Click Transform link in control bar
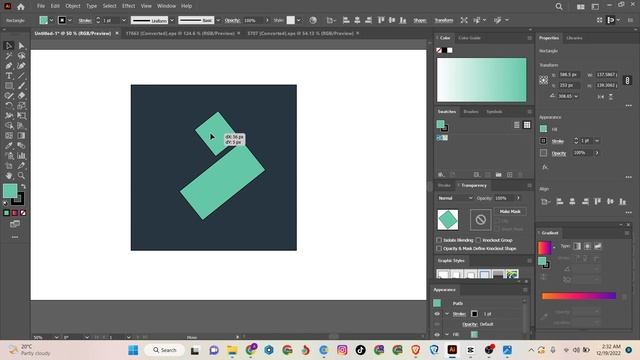The width and height of the screenshot is (640, 360). tap(444, 20)
